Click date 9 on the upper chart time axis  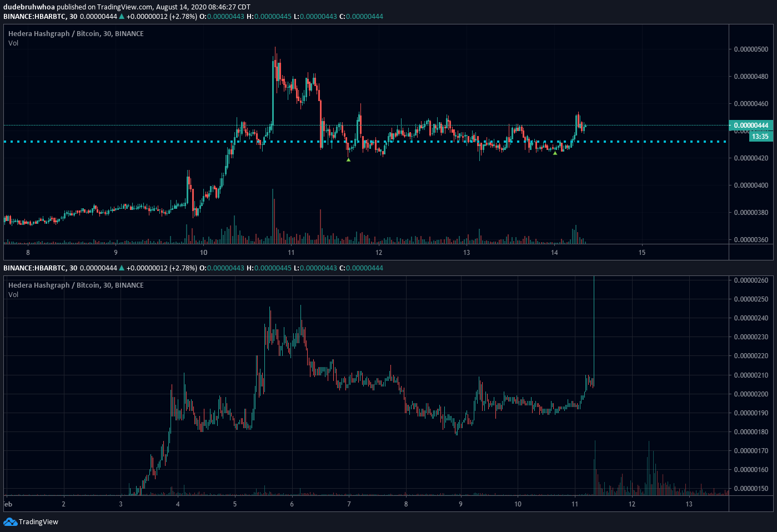click(x=116, y=253)
